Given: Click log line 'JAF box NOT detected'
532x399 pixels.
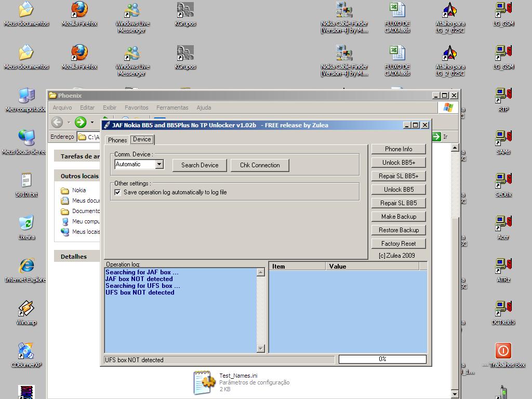Looking at the screenshot, I should coord(139,279).
